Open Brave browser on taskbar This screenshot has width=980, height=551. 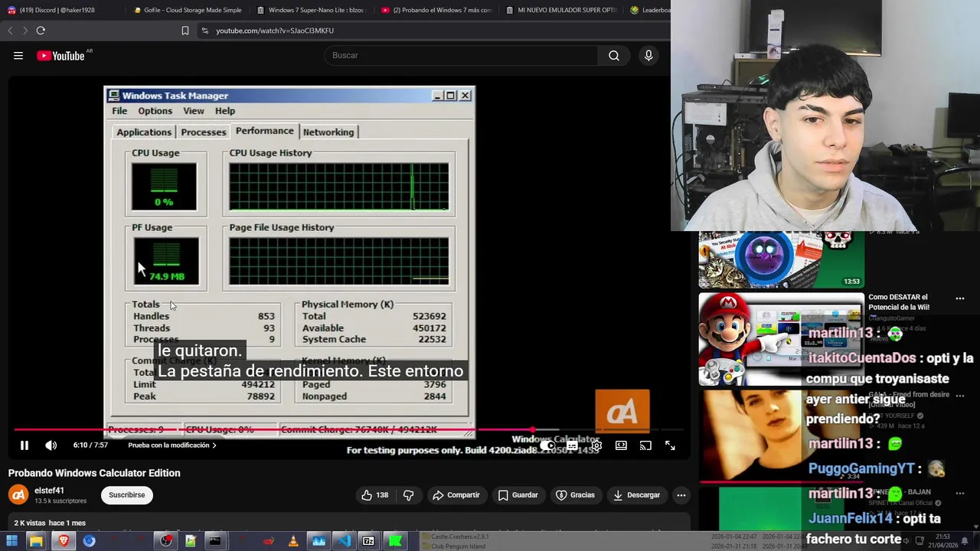[x=64, y=541]
